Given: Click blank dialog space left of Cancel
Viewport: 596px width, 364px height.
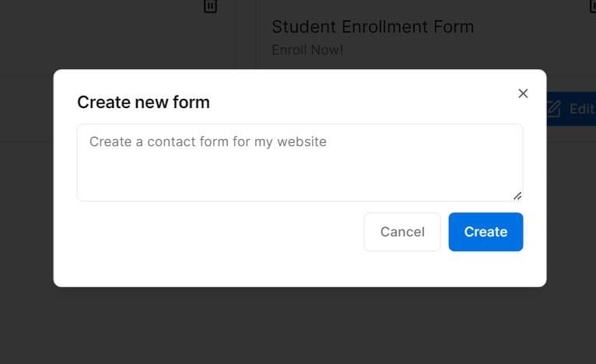Looking at the screenshot, I should pyautogui.click(x=218, y=232).
